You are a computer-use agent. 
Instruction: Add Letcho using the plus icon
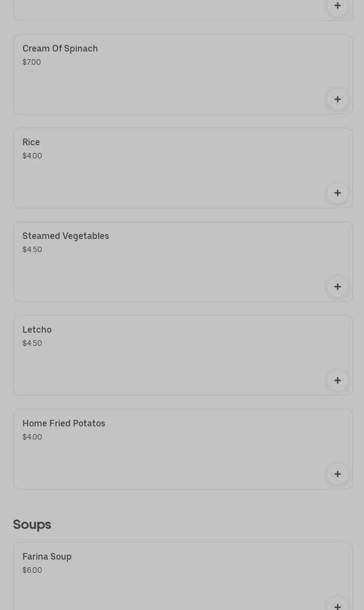coord(337,380)
